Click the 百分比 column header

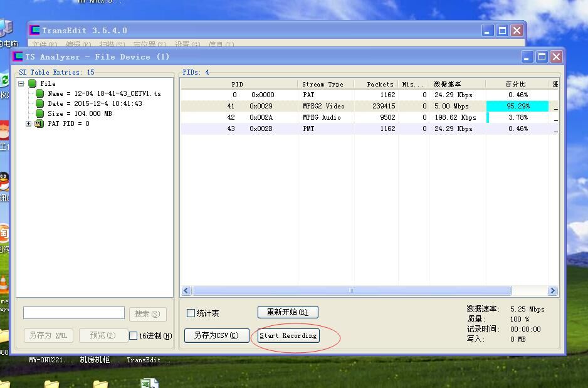518,85
